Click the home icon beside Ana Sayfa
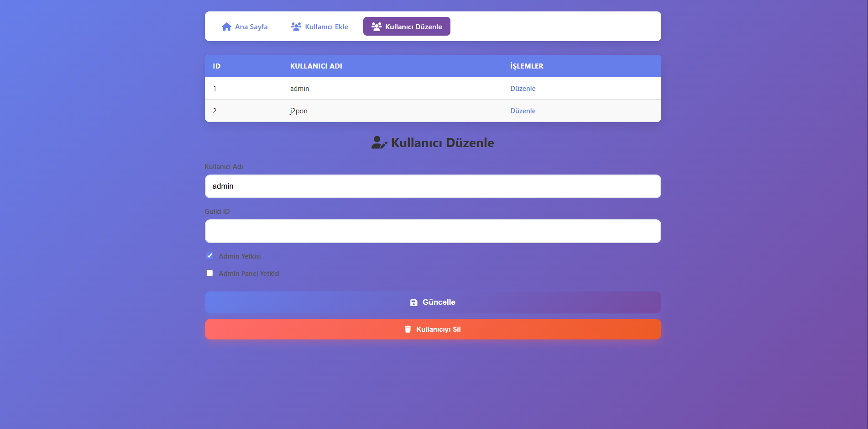This screenshot has height=429, width=868. pyautogui.click(x=226, y=26)
